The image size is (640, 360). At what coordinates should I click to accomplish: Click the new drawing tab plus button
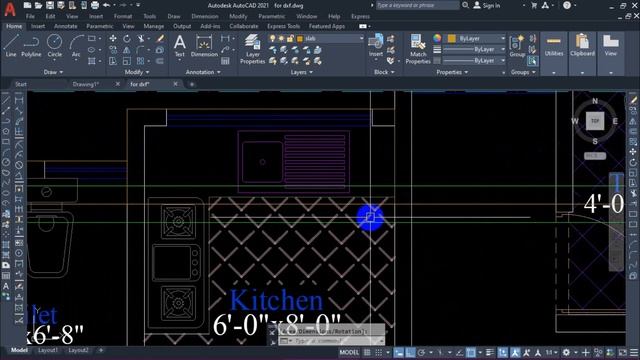[192, 84]
